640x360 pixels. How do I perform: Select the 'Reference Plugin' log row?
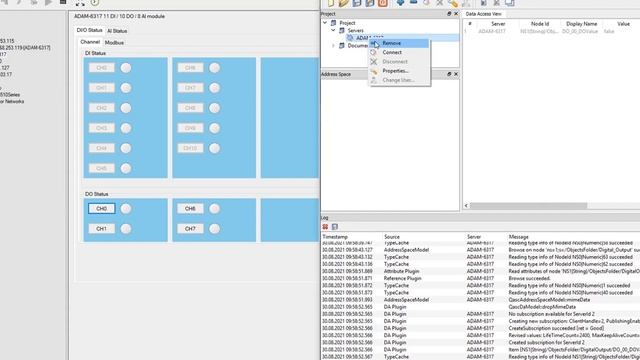pos(480,278)
